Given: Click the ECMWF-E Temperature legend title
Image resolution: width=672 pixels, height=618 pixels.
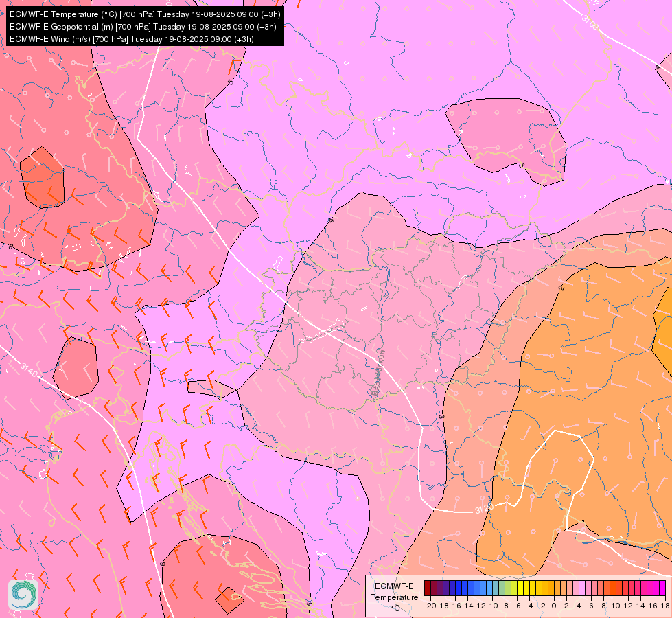Looking at the screenshot, I should (x=394, y=592).
